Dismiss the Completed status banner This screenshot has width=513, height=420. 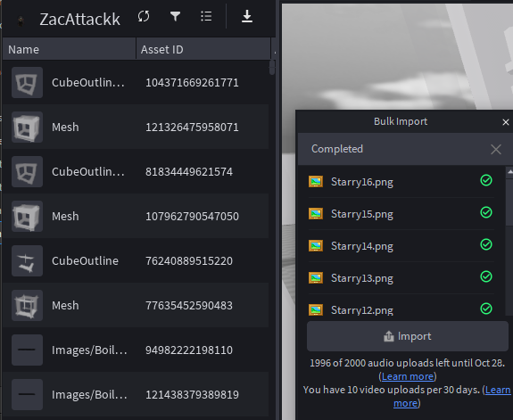tap(496, 150)
